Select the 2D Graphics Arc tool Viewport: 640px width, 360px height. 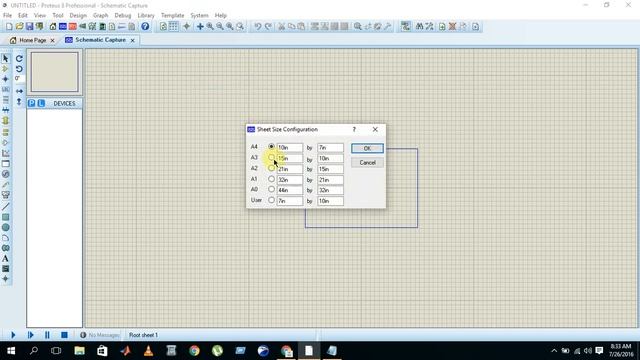(5, 238)
